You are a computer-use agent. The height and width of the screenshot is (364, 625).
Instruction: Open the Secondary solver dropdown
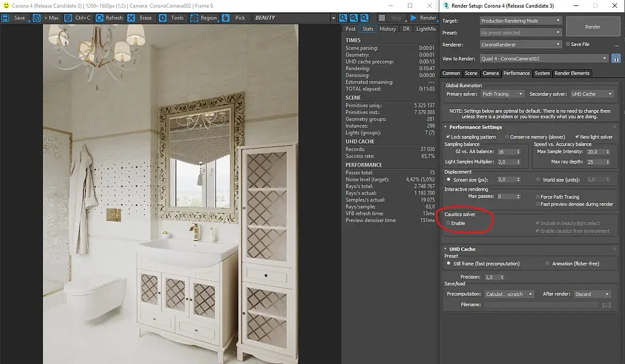click(x=592, y=94)
